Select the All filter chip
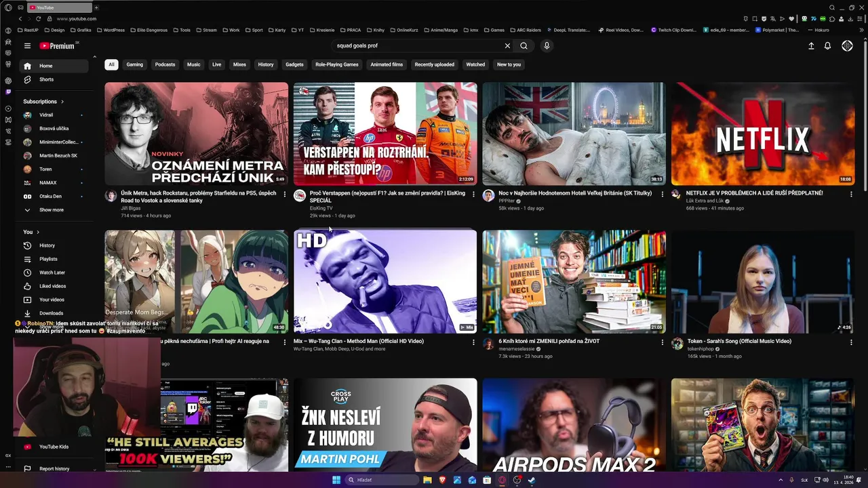The width and height of the screenshot is (868, 488). 111,64
